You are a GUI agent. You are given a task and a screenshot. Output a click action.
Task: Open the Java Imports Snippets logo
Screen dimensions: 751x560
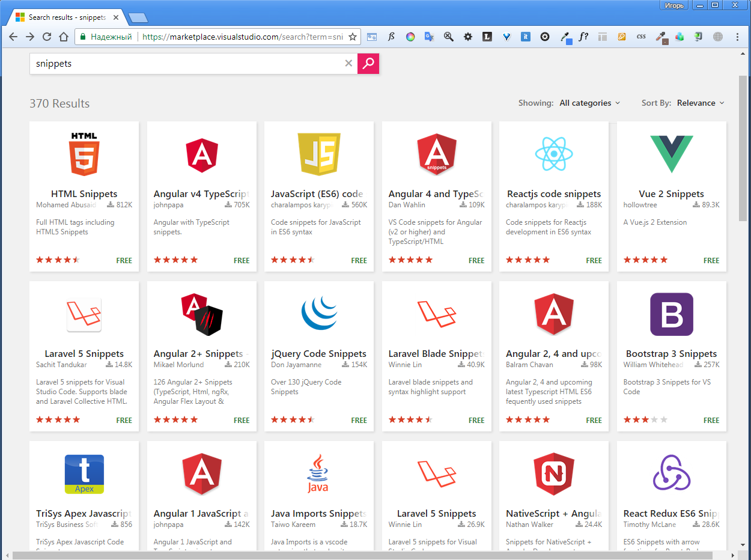318,473
